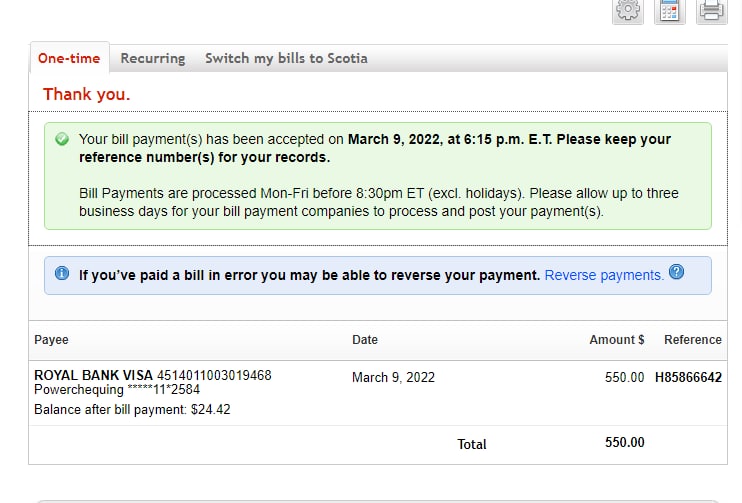The height and width of the screenshot is (503, 742).
Task: Click the green checkmark success icon
Action: coord(62,139)
